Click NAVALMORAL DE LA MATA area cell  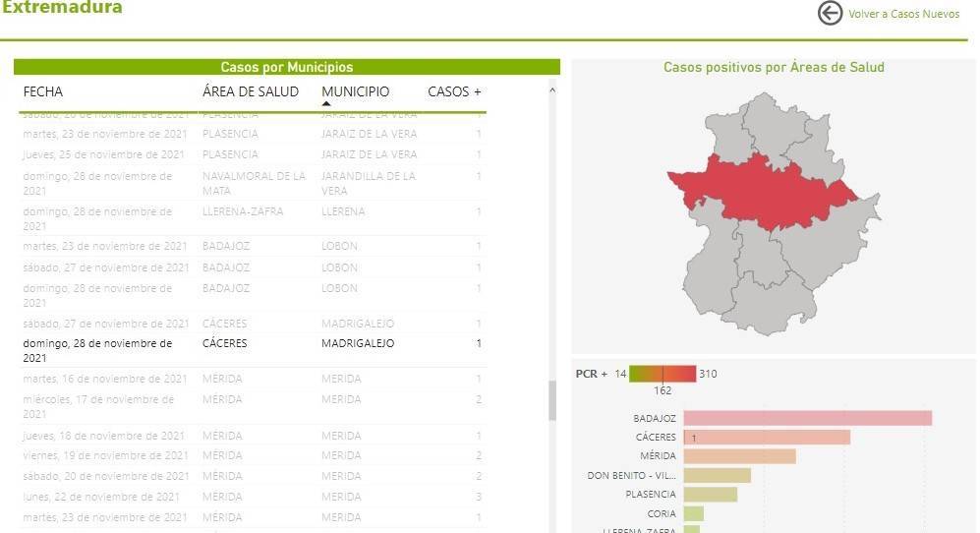tap(254, 183)
